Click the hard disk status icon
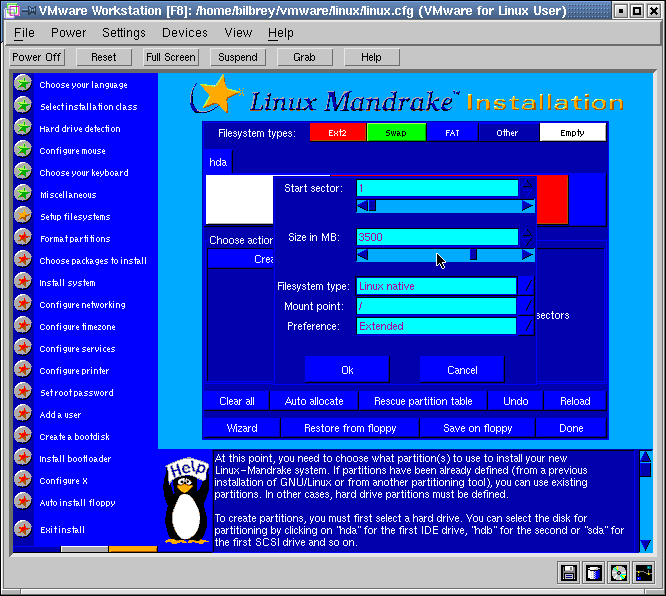This screenshot has height=596, width=666. (x=594, y=573)
